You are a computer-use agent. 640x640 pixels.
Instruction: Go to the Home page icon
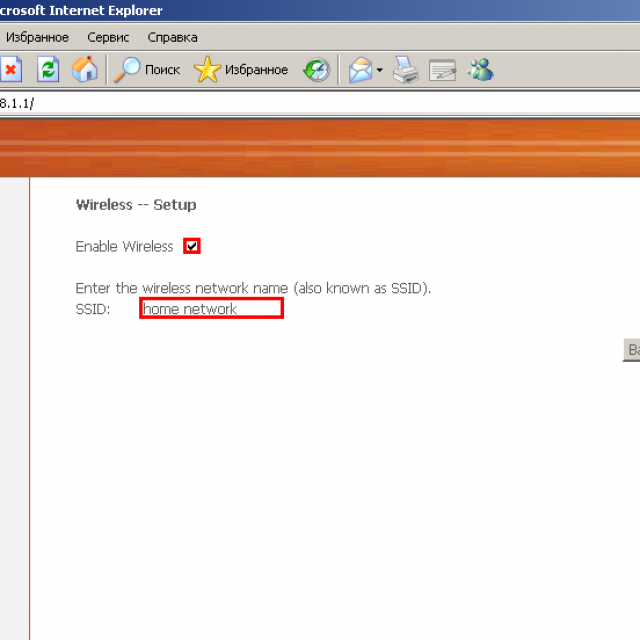(84, 69)
